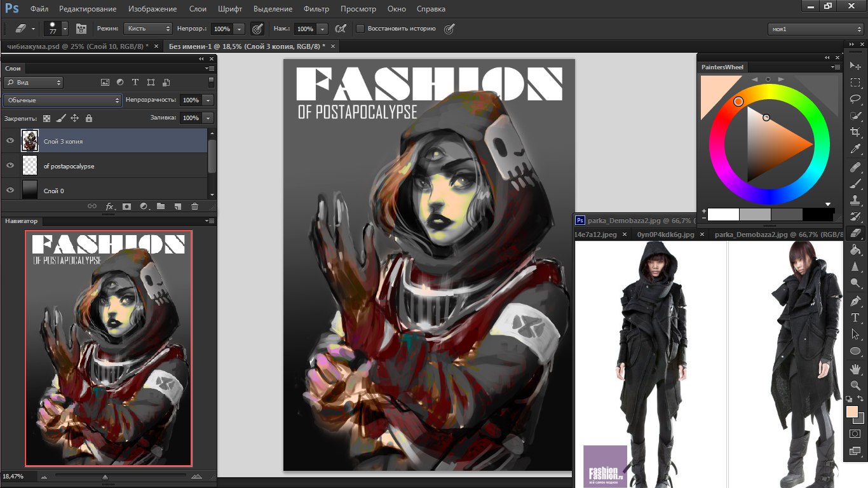Hide the 'Слой 3 копия' layer
This screenshot has height=488, width=868.
10,141
